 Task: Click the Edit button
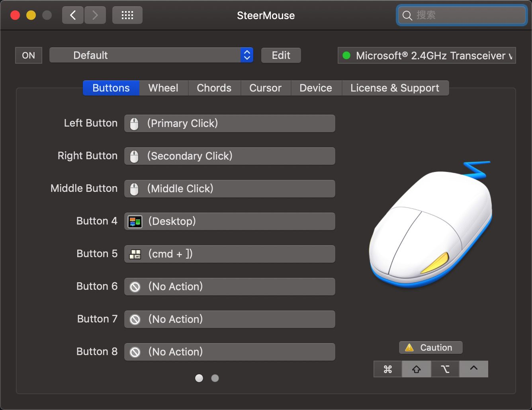pos(281,55)
